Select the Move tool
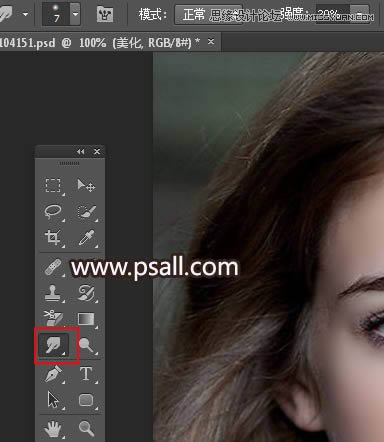 click(x=86, y=185)
